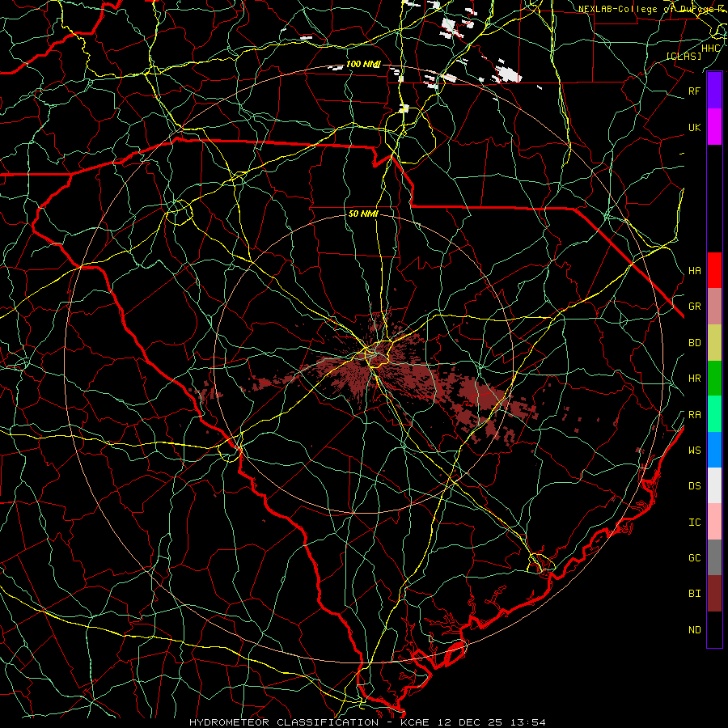This screenshot has width=728, height=728.
Task: Click the 12 DEC 25 date stamp
Action: [471, 722]
